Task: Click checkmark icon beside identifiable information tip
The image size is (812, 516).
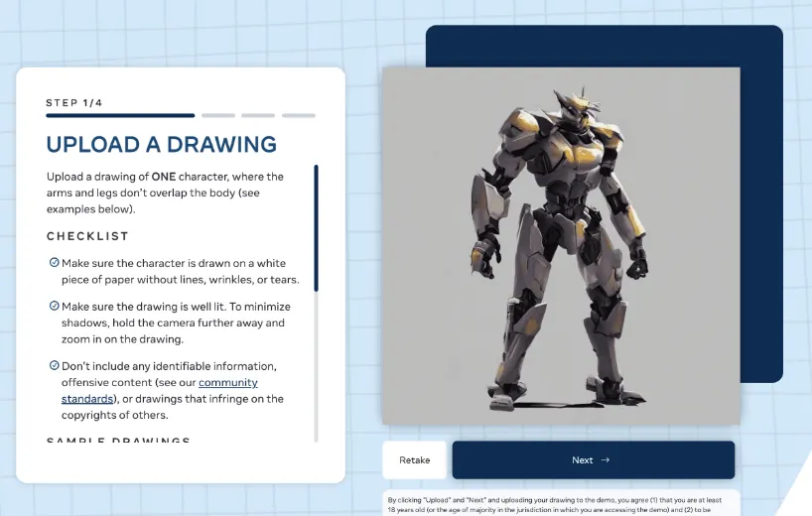Action: coord(54,365)
